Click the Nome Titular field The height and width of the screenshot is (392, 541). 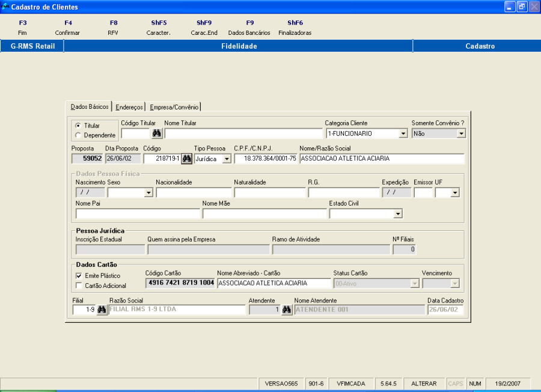point(243,133)
